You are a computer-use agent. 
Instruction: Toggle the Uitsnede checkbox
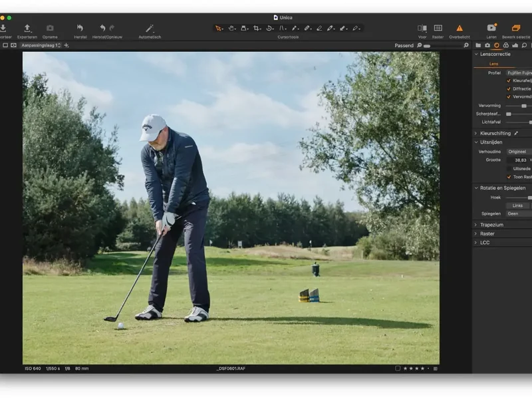pyautogui.click(x=509, y=169)
